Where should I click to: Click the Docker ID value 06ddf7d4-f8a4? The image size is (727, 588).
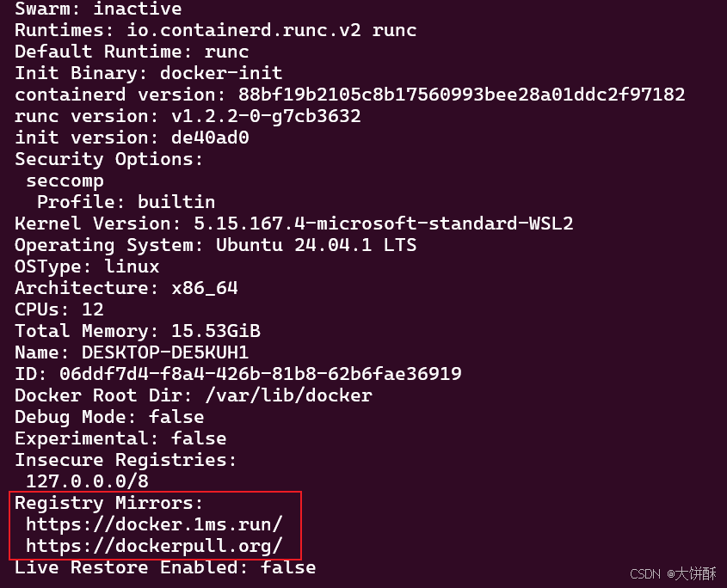click(x=261, y=373)
